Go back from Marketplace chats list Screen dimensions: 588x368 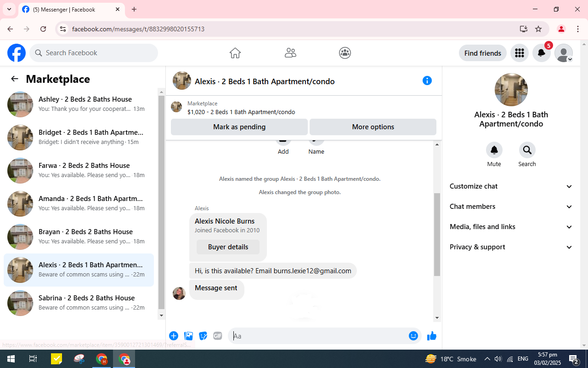pos(15,79)
